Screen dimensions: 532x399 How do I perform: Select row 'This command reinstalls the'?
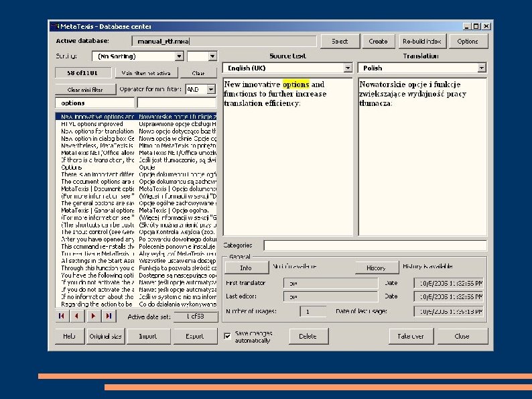coord(136,246)
